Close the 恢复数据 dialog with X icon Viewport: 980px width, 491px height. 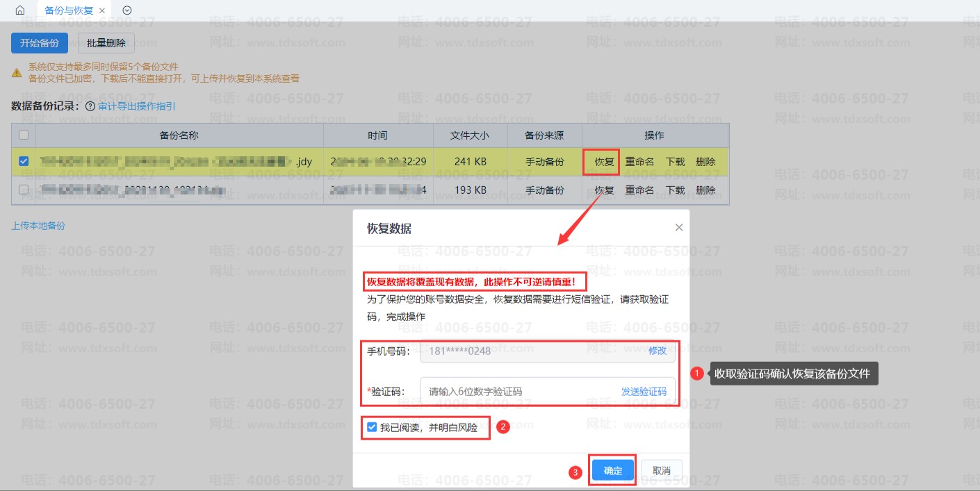(679, 228)
